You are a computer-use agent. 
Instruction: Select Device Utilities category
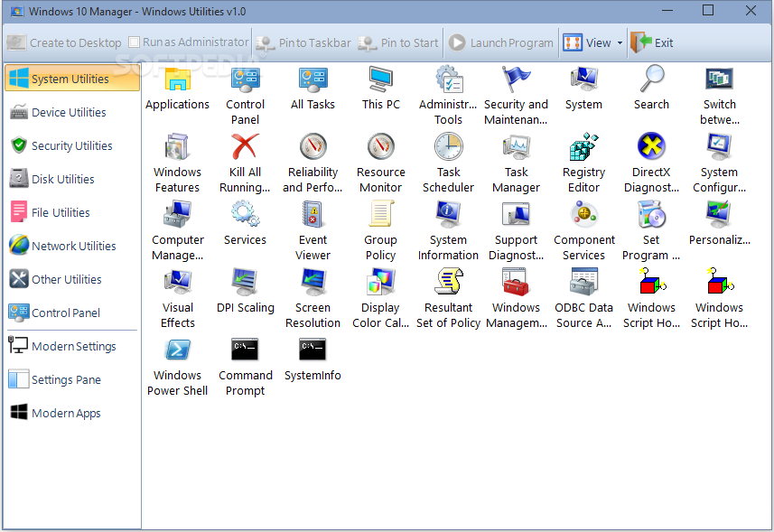(72, 113)
